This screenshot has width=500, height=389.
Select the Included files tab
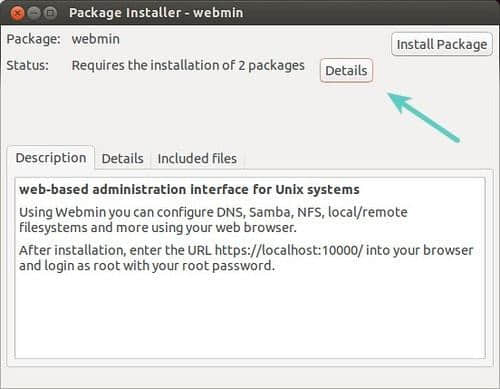(197, 158)
